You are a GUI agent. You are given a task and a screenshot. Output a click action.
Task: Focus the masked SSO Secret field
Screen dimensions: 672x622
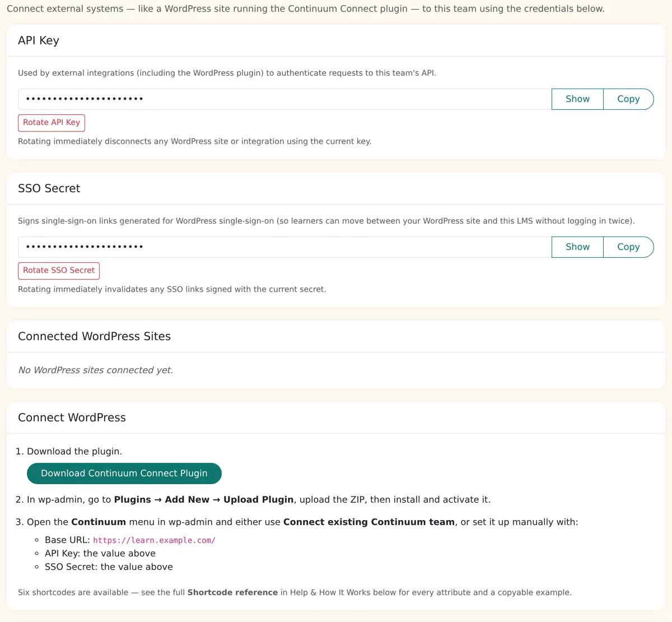pyautogui.click(x=284, y=247)
